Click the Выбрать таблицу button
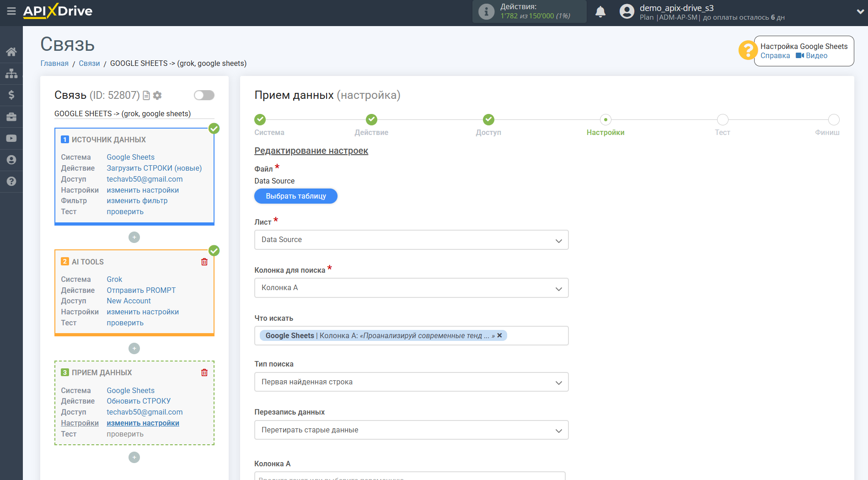Image resolution: width=868 pixels, height=480 pixels. click(x=296, y=196)
